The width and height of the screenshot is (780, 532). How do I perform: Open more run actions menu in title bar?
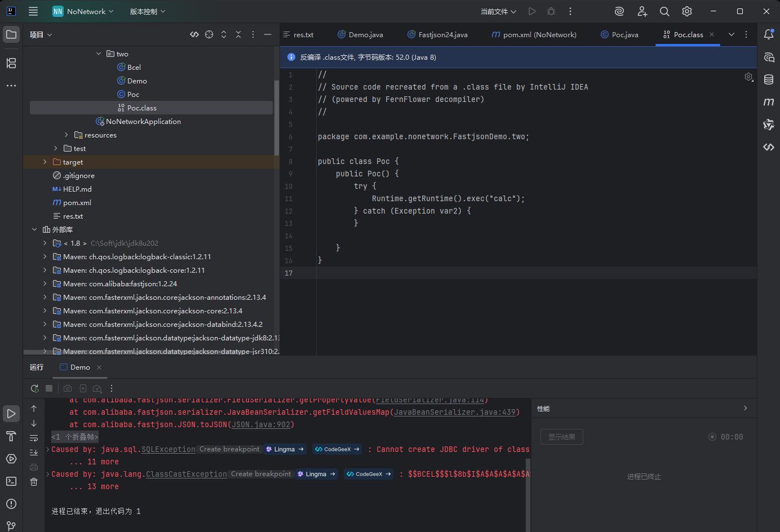pos(570,11)
